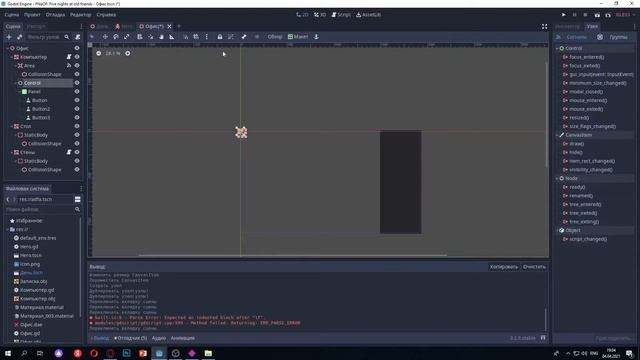Collapse the Area node
This screenshot has width=640, height=360.
(x=16, y=65)
